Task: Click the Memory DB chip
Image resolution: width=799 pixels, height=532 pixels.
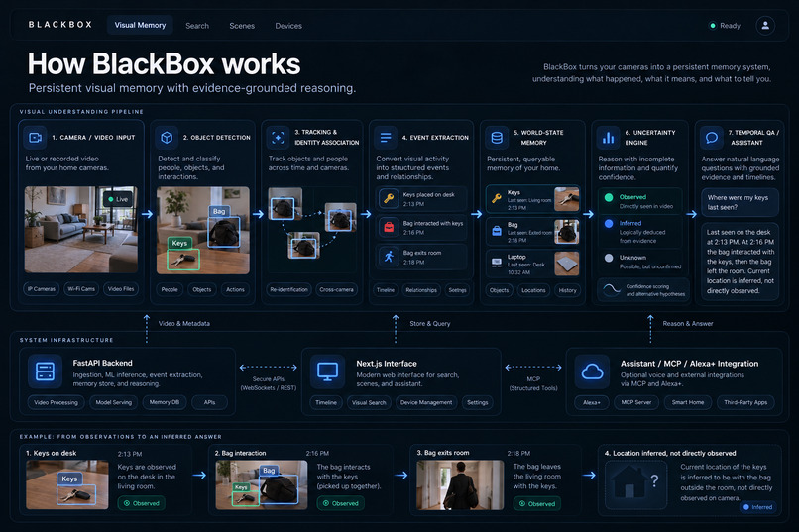Action: click(165, 402)
